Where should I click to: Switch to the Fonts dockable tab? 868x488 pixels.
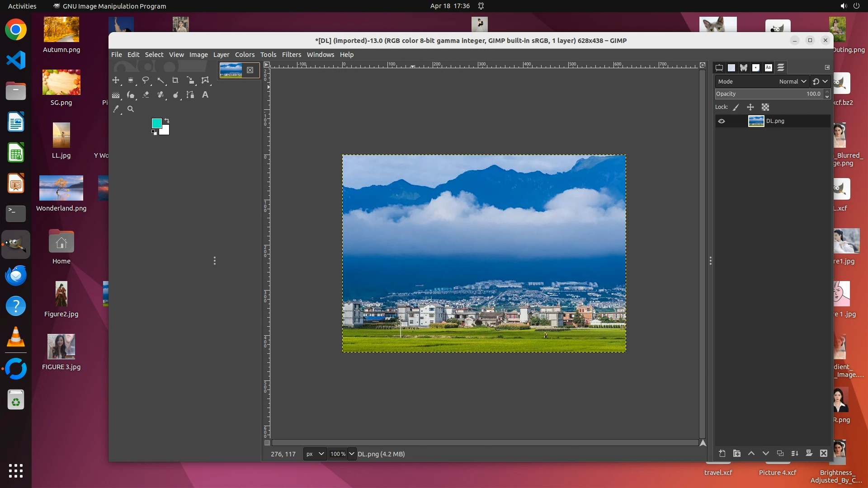tap(768, 68)
